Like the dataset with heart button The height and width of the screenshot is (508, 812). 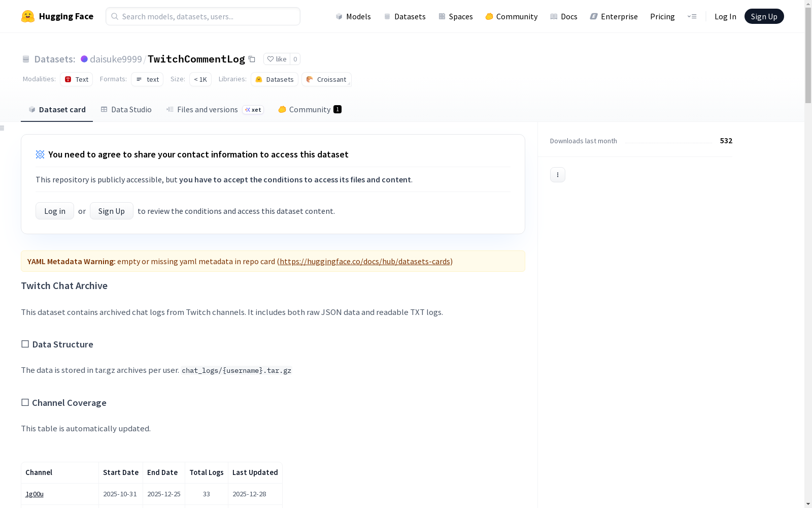[x=277, y=59]
